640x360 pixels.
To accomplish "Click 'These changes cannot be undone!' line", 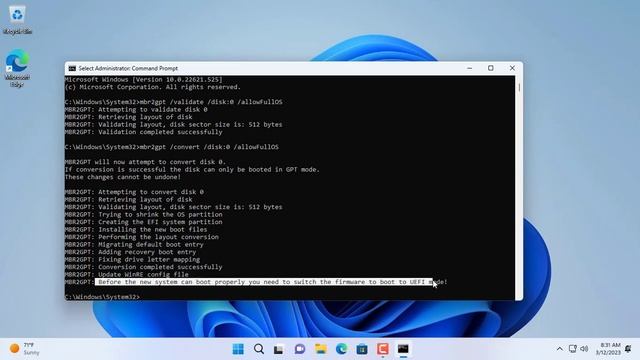I will (122, 177).
